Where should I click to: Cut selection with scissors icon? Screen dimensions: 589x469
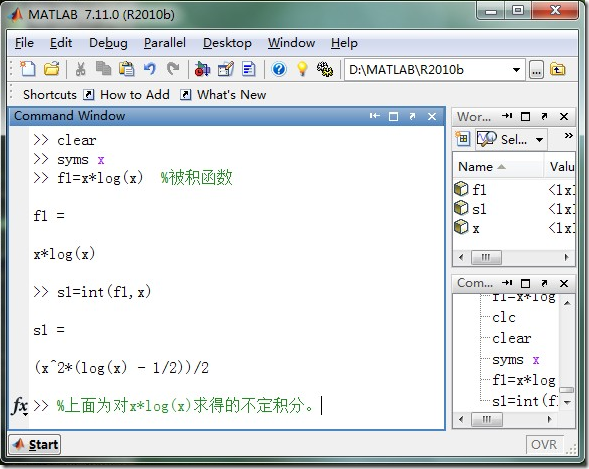click(80, 69)
